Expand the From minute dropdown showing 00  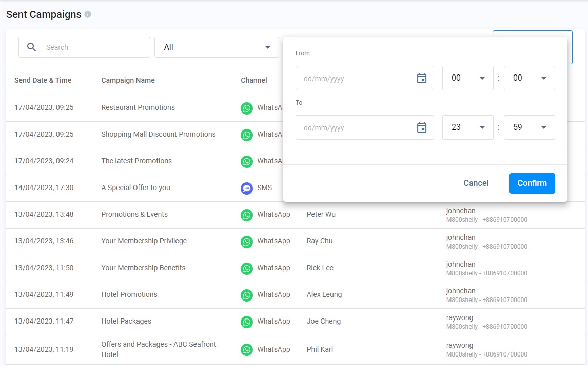529,78
